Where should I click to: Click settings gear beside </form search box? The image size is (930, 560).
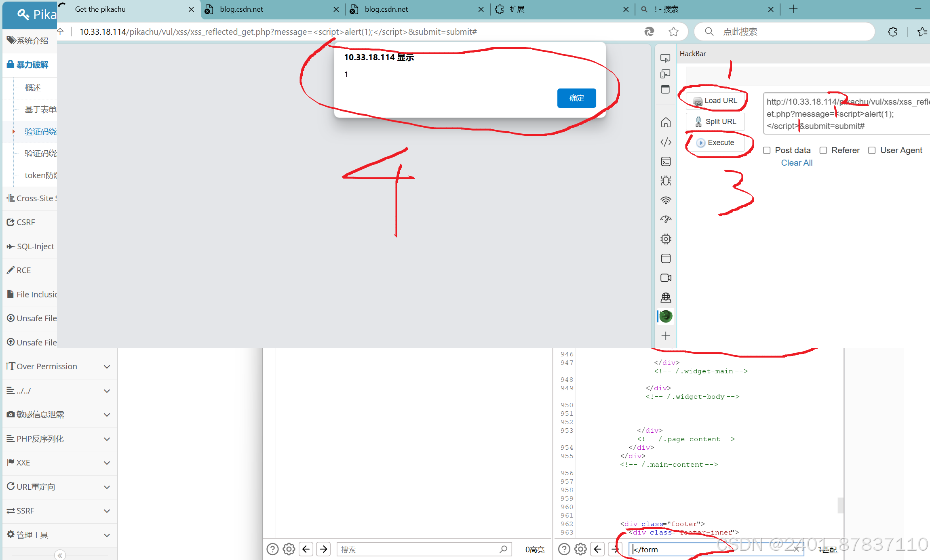coord(581,549)
